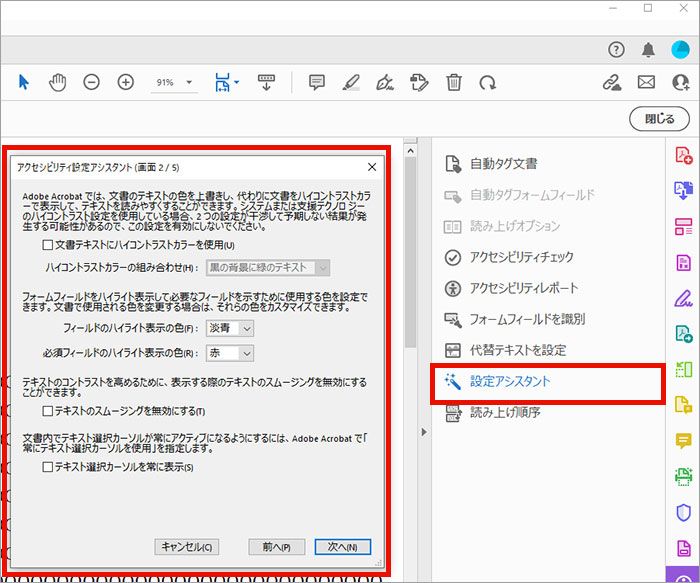700x583 pixels.
Task: Rotate the page clockwise
Action: (x=487, y=83)
